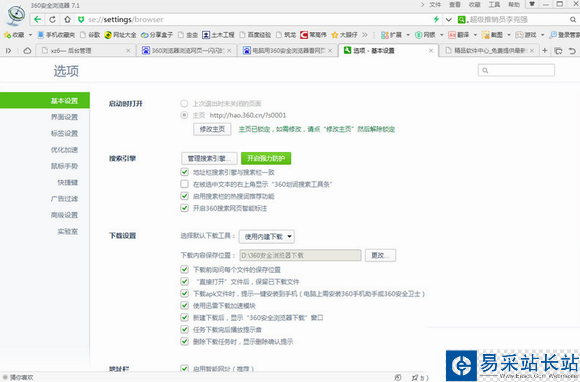Open the red C bookmark icon
The image size is (580, 382).
click(304, 35)
